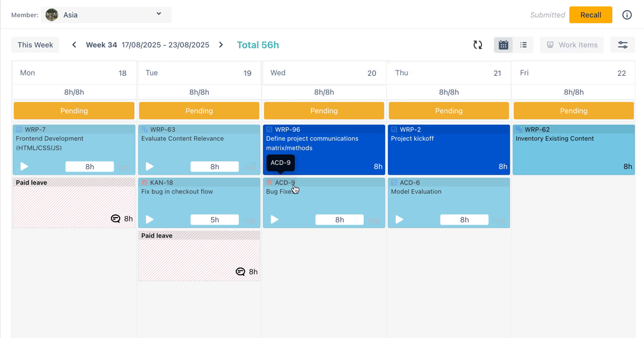Screen dimensions: 644x338
Task: Open the Member dropdown showing Asia
Action: coord(106,15)
